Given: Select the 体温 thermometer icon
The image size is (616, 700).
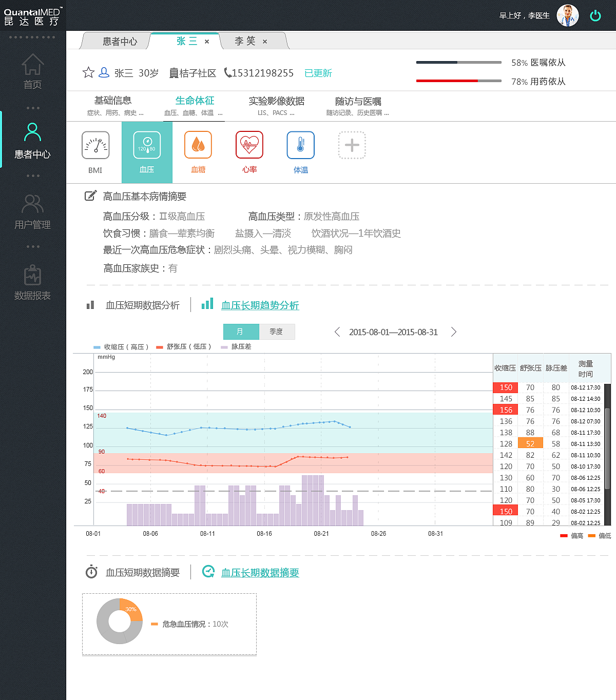Looking at the screenshot, I should coord(301,145).
